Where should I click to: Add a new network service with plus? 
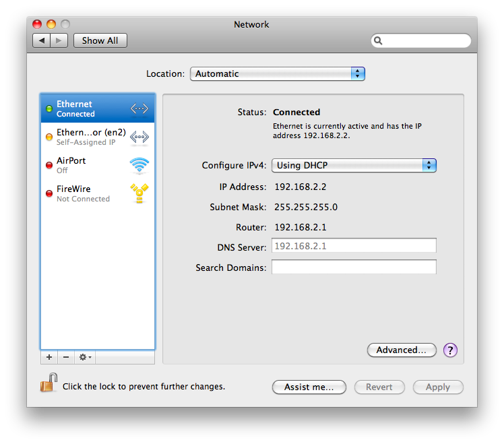pos(49,357)
